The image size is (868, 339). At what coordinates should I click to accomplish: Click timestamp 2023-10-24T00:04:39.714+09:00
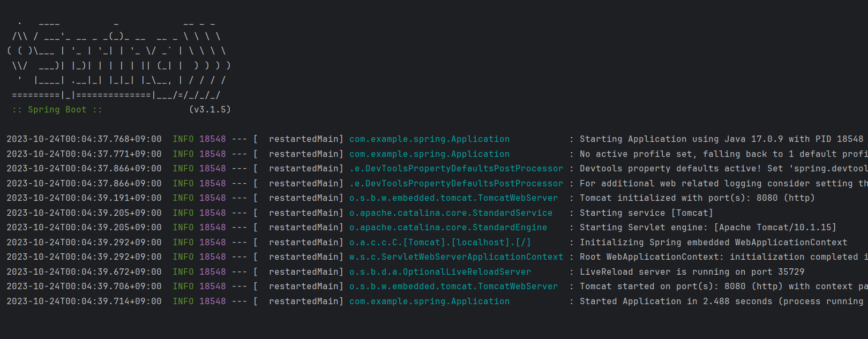(84, 302)
